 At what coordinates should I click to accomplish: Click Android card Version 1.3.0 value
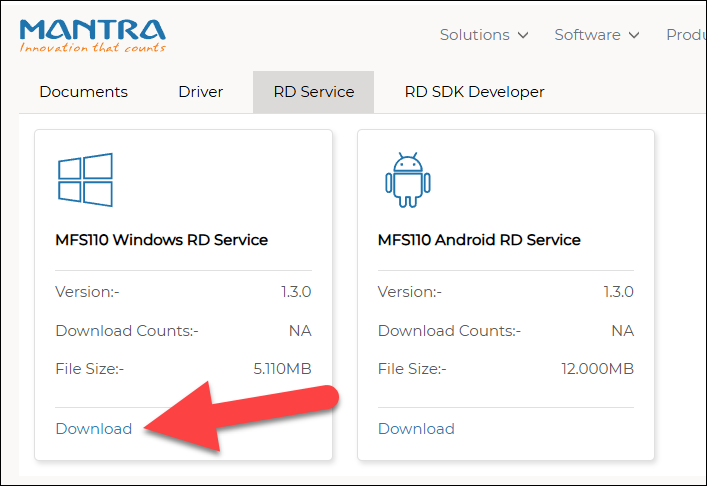(619, 292)
